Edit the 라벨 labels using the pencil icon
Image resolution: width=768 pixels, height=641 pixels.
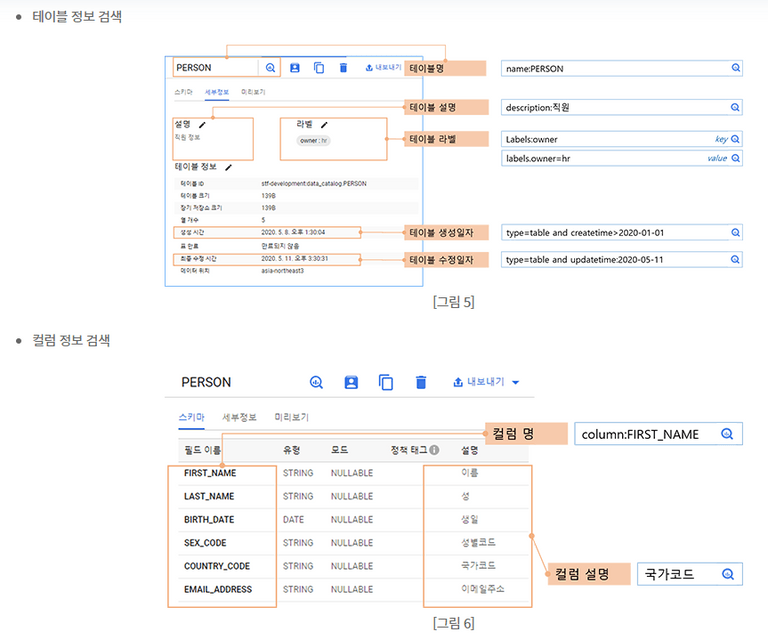324,125
